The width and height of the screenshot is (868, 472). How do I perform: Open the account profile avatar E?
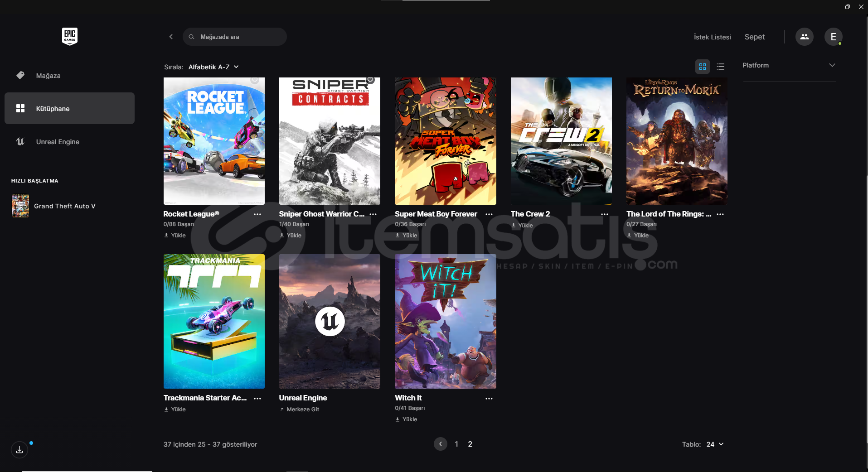[833, 37]
